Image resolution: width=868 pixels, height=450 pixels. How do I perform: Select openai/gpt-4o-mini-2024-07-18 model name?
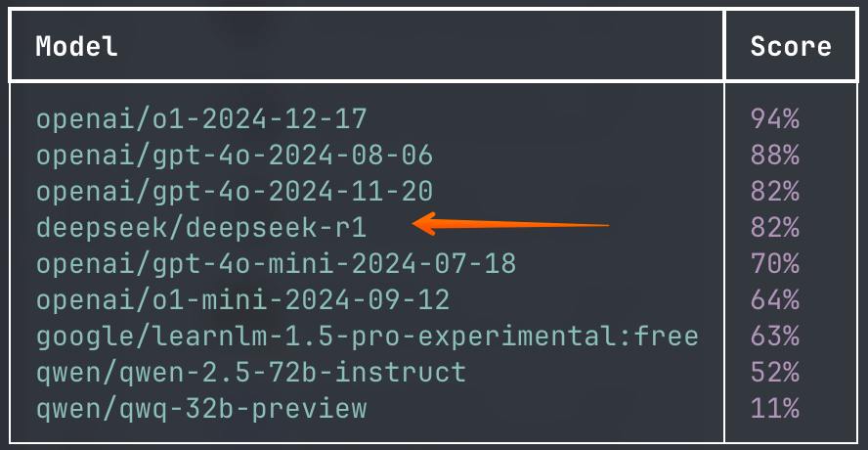coord(277,264)
